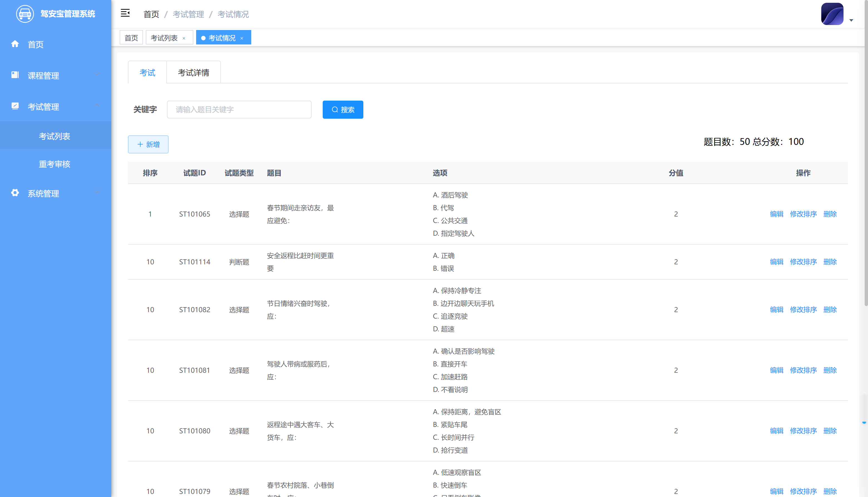
Task: Click the 分值 column header
Action: click(676, 173)
